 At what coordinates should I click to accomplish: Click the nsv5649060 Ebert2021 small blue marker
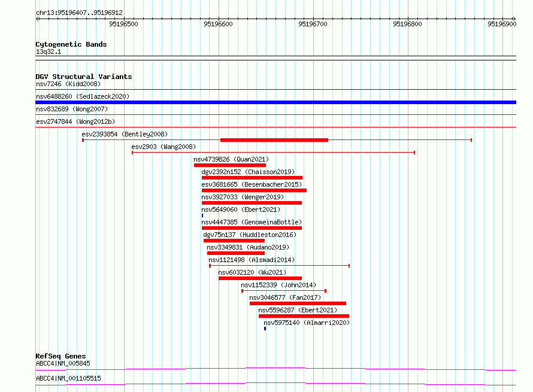(202, 215)
